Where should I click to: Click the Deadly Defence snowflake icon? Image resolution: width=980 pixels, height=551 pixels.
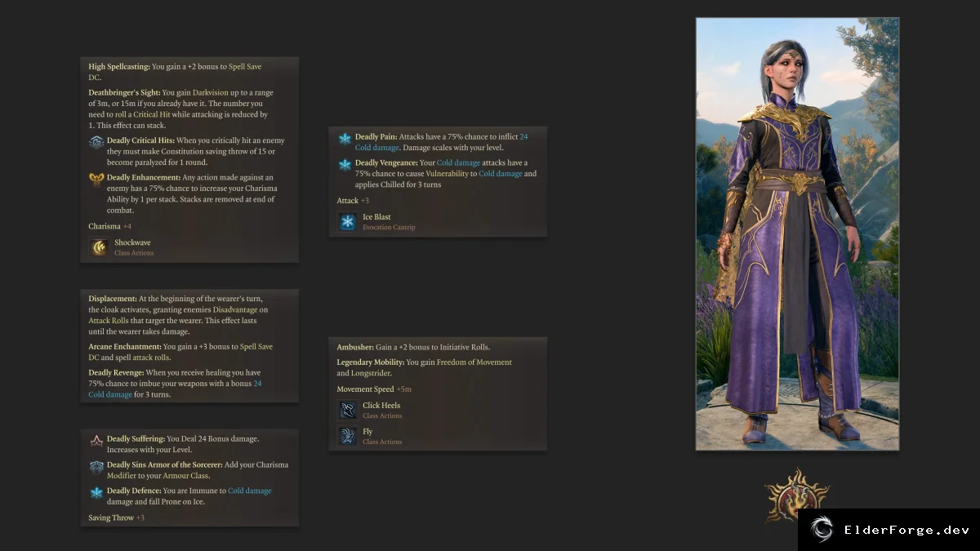tap(96, 492)
